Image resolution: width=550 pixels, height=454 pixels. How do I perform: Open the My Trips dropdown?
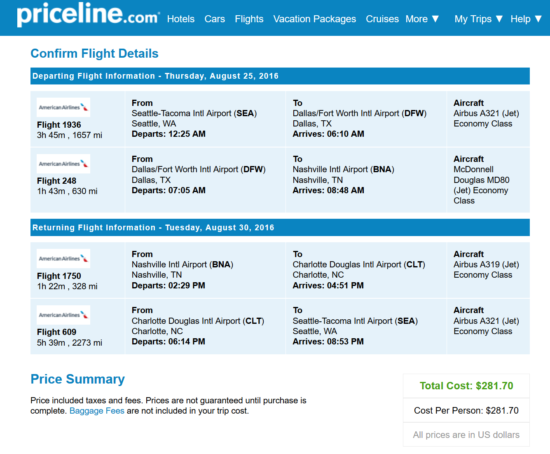click(479, 19)
